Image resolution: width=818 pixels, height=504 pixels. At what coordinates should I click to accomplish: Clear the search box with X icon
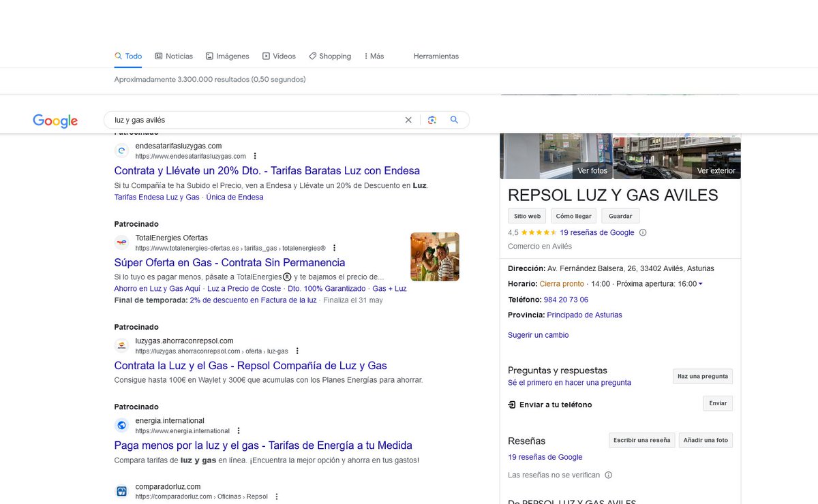408,120
